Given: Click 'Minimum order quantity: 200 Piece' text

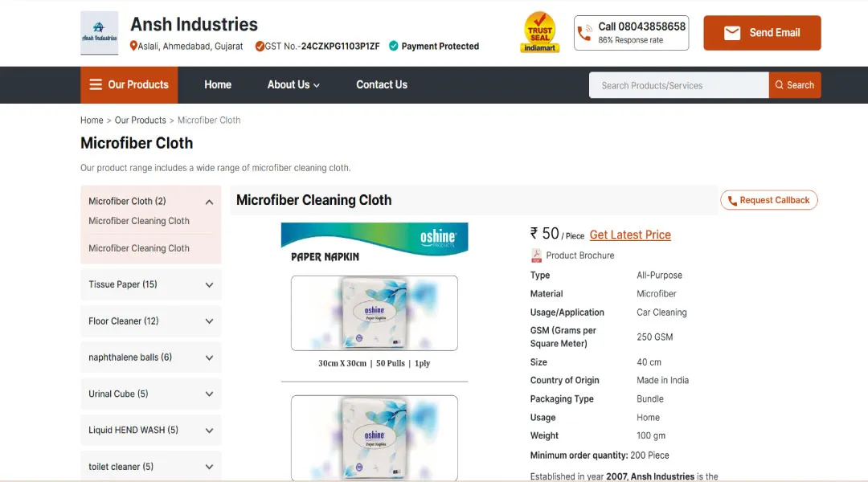Looking at the screenshot, I should [600, 455].
